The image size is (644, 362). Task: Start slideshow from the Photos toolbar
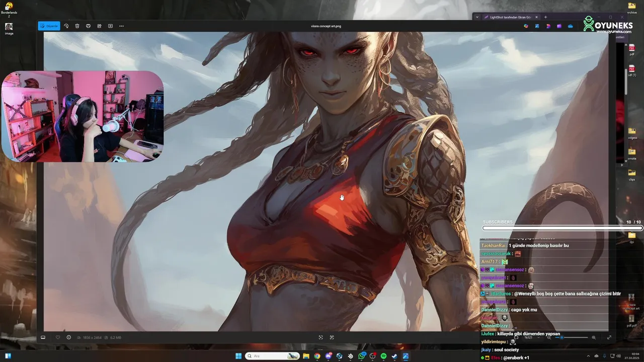pos(110,26)
